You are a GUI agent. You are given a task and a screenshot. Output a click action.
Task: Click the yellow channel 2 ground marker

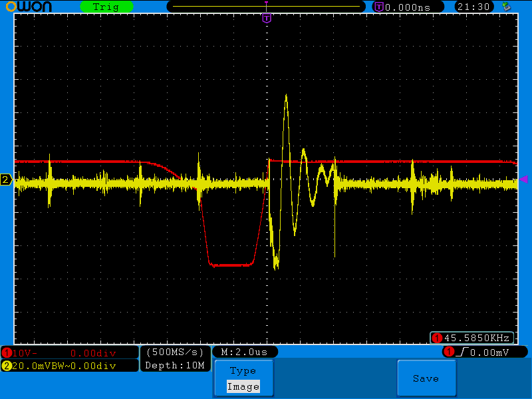click(6, 180)
